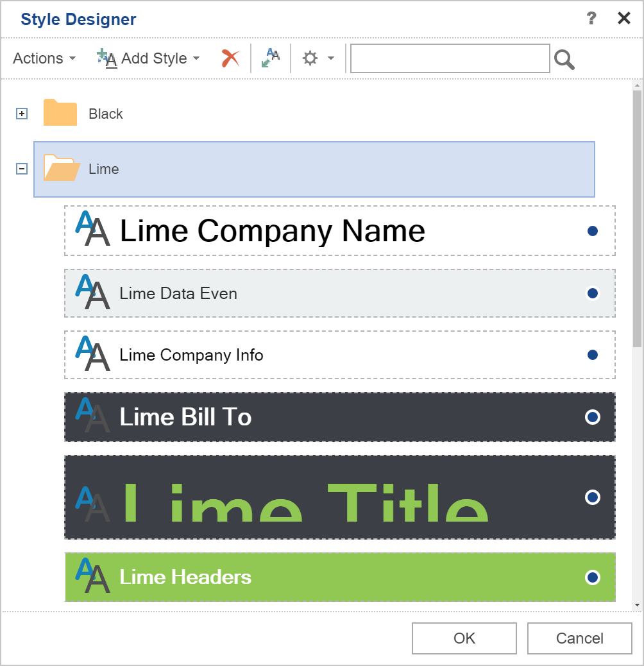
Task: Open help with the question mark icon
Action: click(591, 18)
